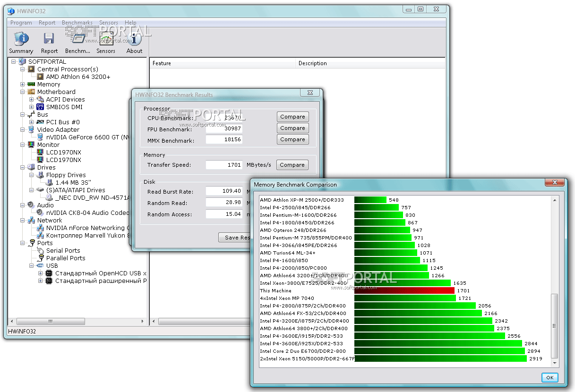Image resolution: width=575 pixels, height=392 pixels.
Task: Compare the FPU Benchmark result
Action: [293, 128]
